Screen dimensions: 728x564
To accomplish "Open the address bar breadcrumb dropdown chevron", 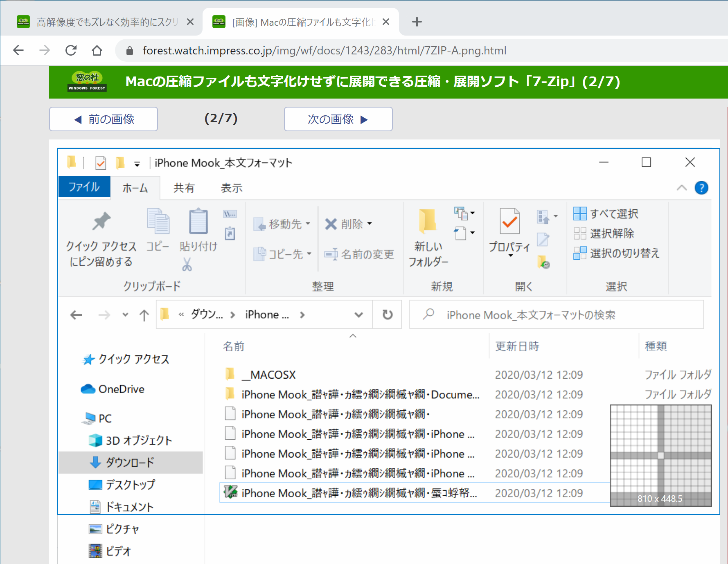I will tap(358, 315).
